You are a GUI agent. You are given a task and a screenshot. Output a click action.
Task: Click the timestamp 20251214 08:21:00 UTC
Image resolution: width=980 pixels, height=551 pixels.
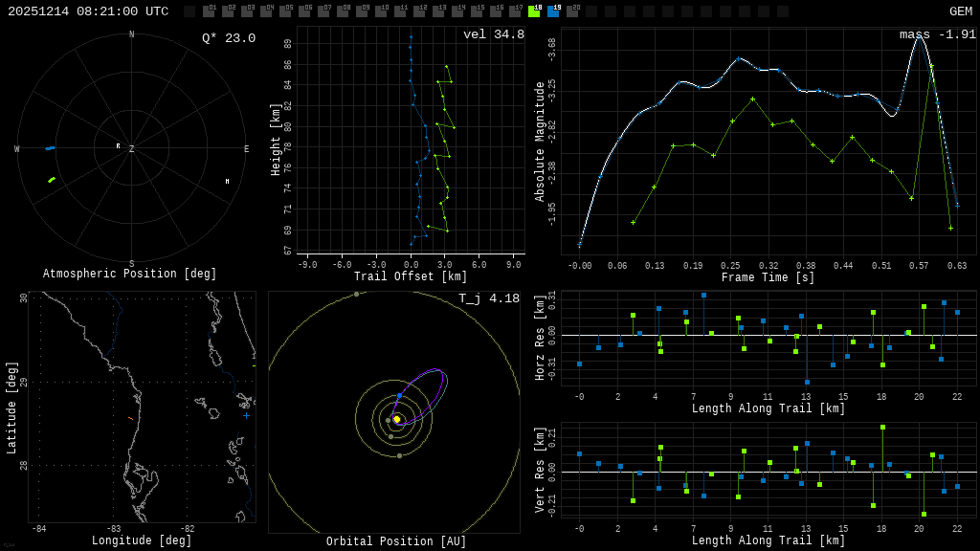click(88, 11)
